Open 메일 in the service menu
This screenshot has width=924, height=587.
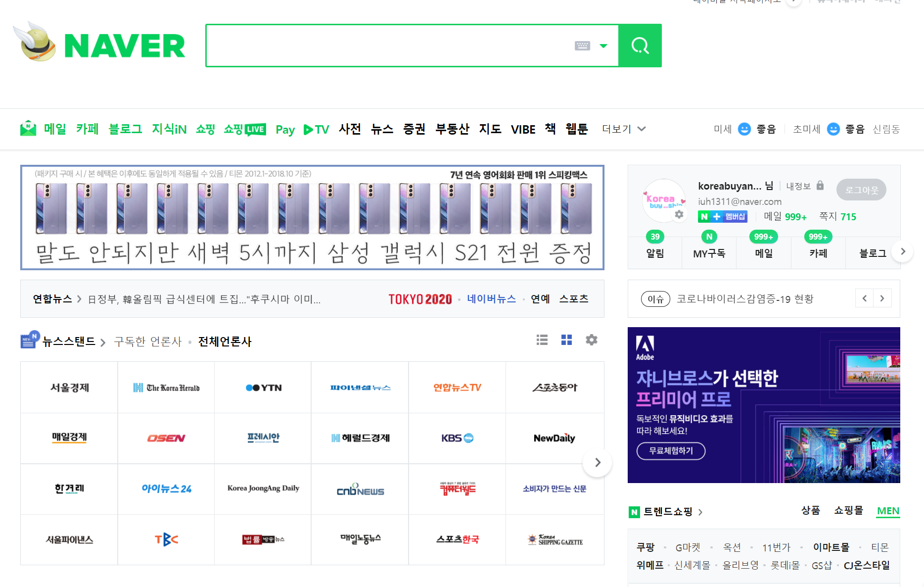tap(55, 129)
